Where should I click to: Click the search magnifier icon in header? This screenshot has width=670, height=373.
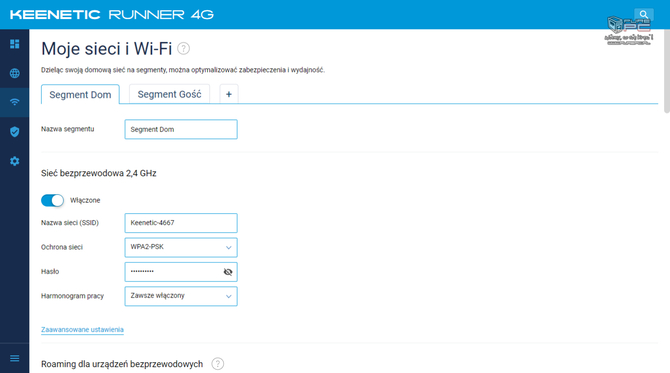644,15
